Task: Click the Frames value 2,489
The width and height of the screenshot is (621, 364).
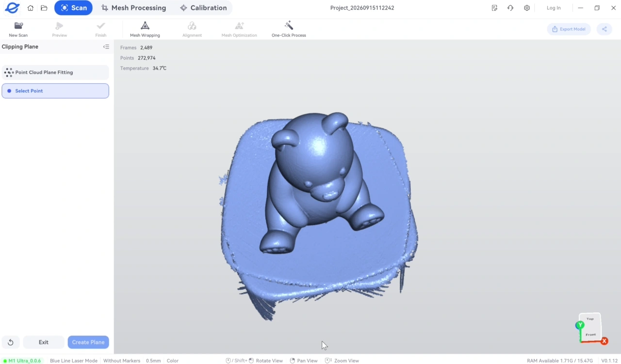Action: point(146,47)
